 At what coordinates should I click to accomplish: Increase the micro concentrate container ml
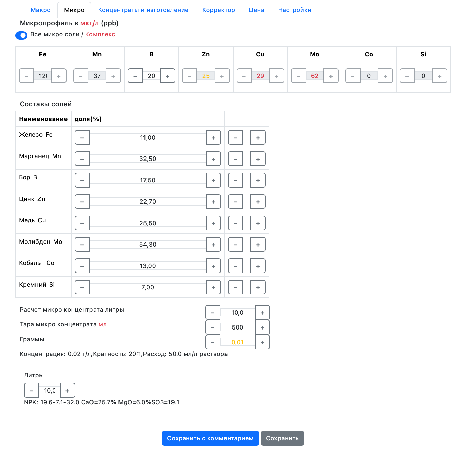(262, 327)
